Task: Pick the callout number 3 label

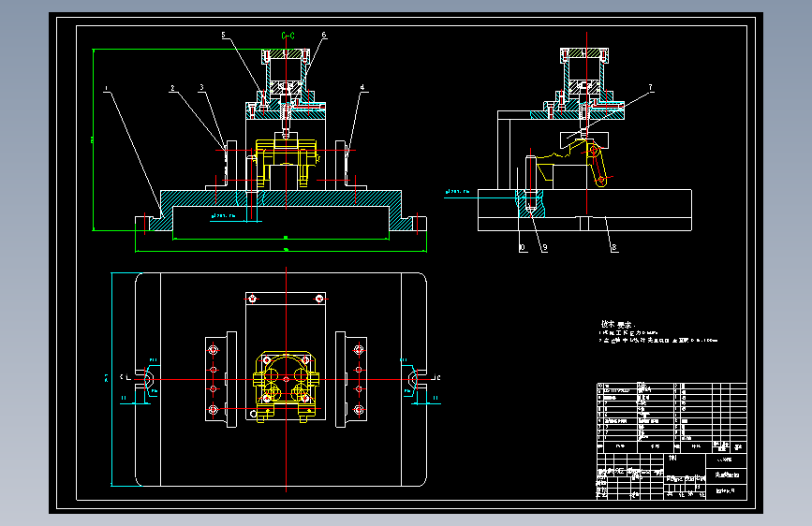Action: [x=201, y=87]
